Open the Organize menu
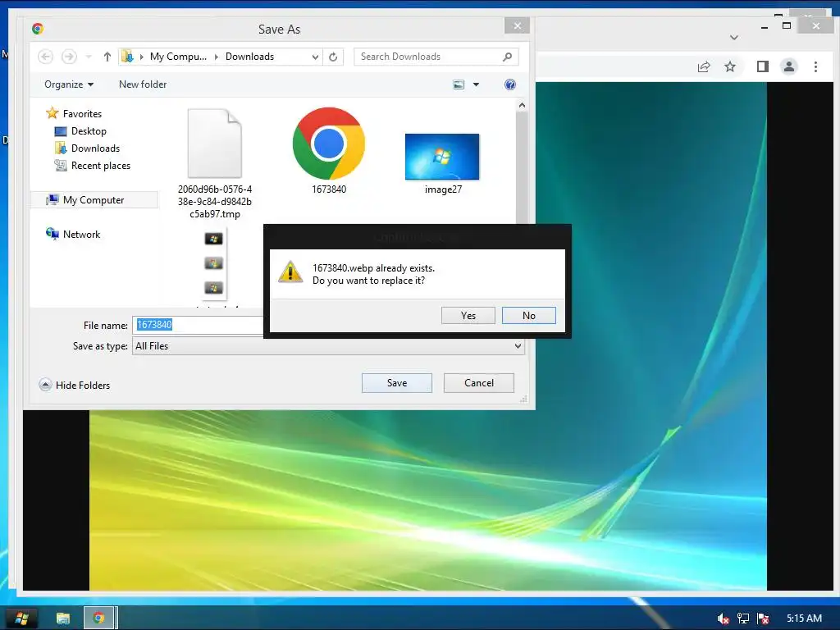Image resolution: width=840 pixels, height=630 pixels. coord(69,84)
